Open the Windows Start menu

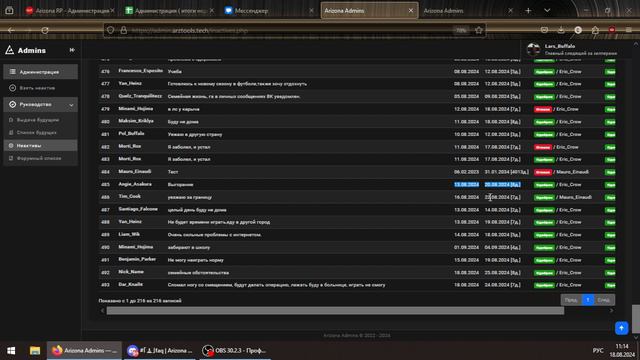click(x=11, y=351)
